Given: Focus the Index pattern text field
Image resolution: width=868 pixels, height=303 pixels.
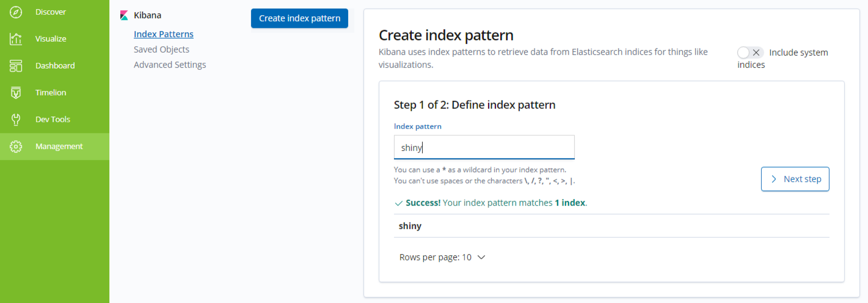Looking at the screenshot, I should 484,148.
